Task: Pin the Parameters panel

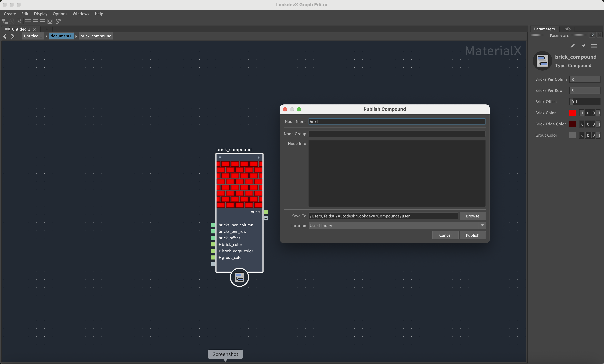Action: point(583,46)
